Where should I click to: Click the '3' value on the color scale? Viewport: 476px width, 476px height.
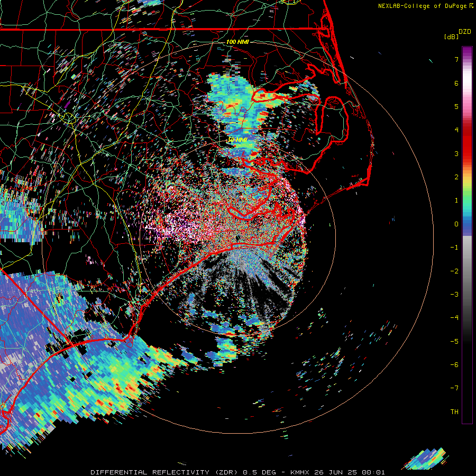coord(456,153)
